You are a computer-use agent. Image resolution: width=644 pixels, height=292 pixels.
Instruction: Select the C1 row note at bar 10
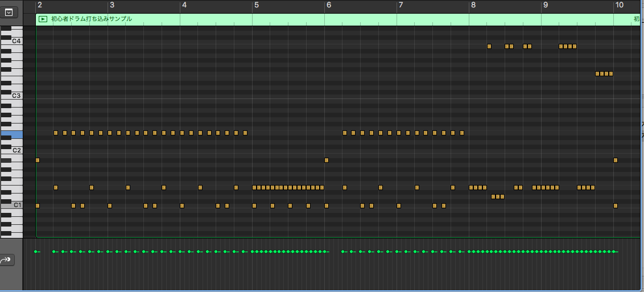click(x=615, y=205)
